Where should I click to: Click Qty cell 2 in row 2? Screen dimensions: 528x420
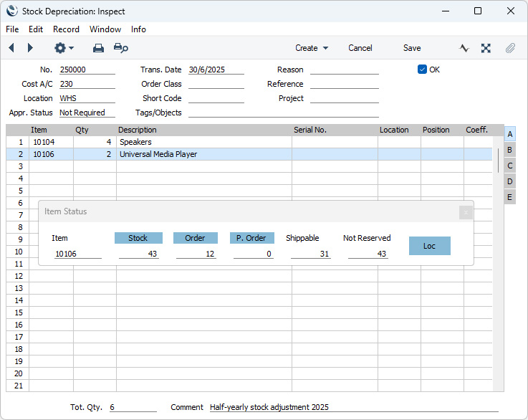(x=95, y=154)
